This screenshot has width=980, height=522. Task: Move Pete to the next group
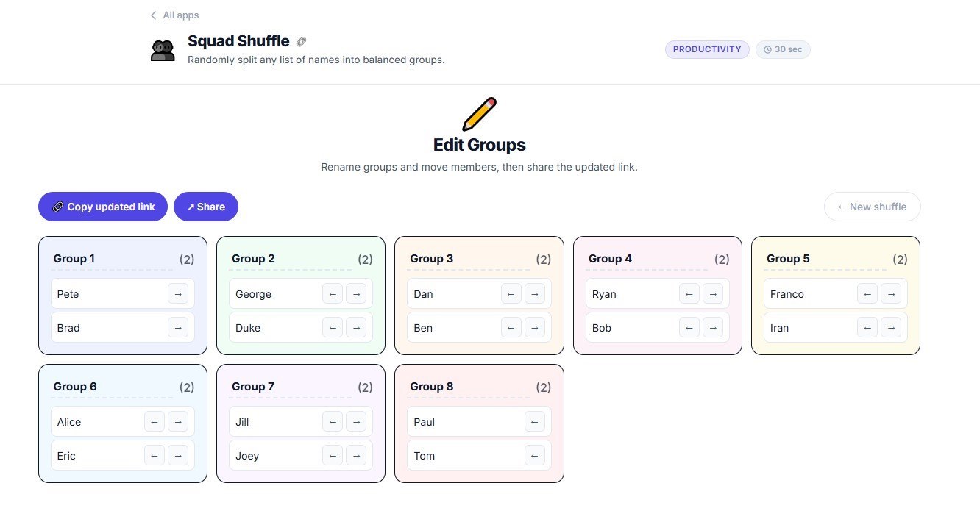click(177, 294)
